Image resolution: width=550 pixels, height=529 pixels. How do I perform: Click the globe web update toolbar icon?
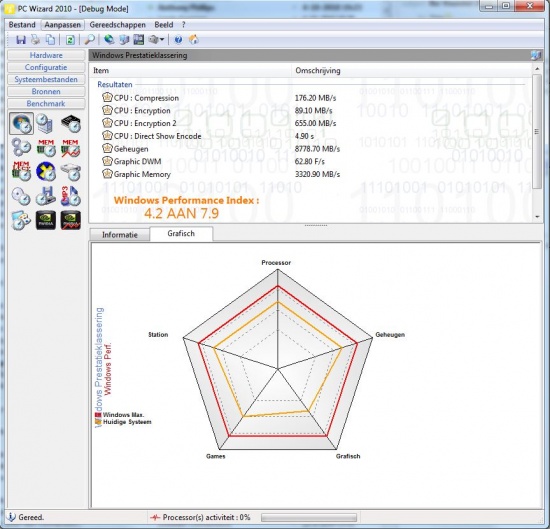(x=109, y=40)
